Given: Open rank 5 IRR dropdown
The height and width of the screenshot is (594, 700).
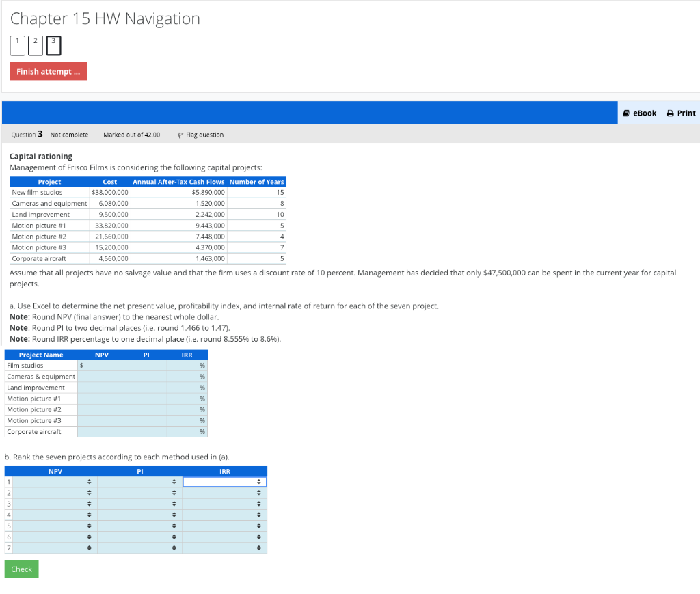Looking at the screenshot, I should [x=224, y=526].
